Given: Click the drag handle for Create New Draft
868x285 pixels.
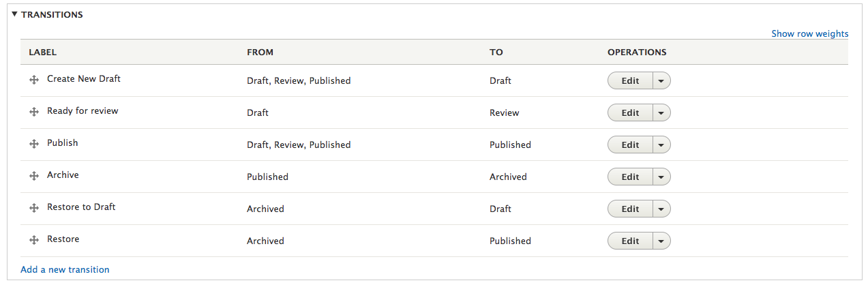Looking at the screenshot, I should coord(33,80).
